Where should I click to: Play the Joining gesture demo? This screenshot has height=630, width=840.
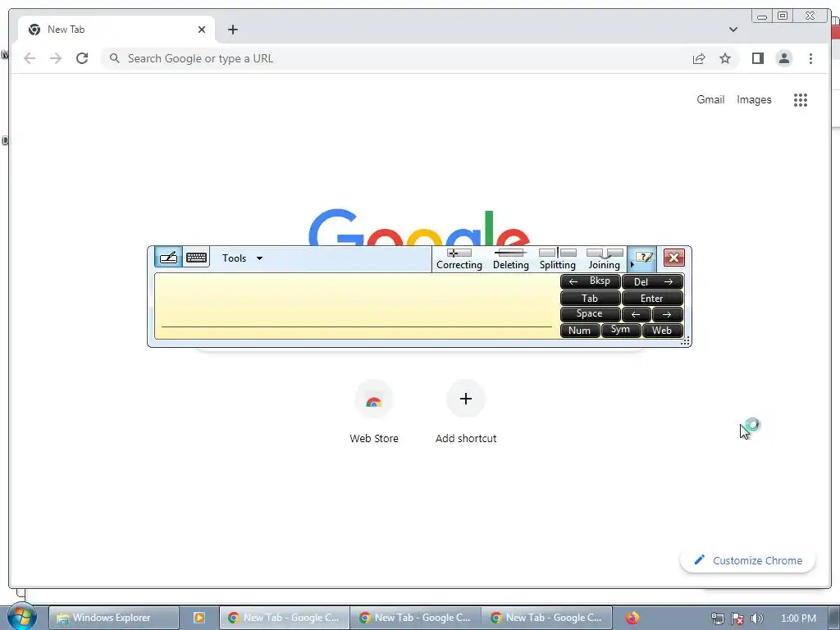pyautogui.click(x=604, y=258)
